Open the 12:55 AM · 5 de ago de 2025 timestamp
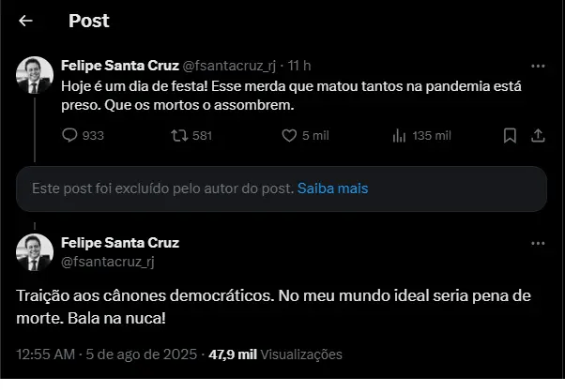 107,355
